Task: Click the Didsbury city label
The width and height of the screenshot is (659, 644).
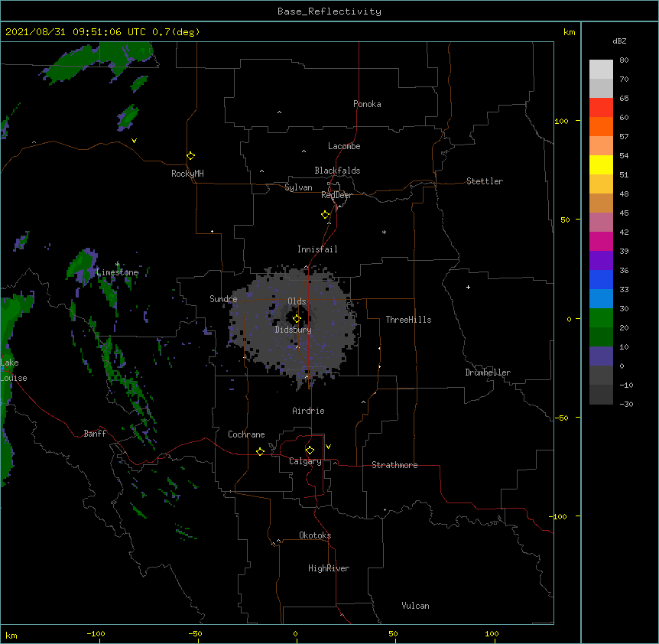Action: click(294, 330)
